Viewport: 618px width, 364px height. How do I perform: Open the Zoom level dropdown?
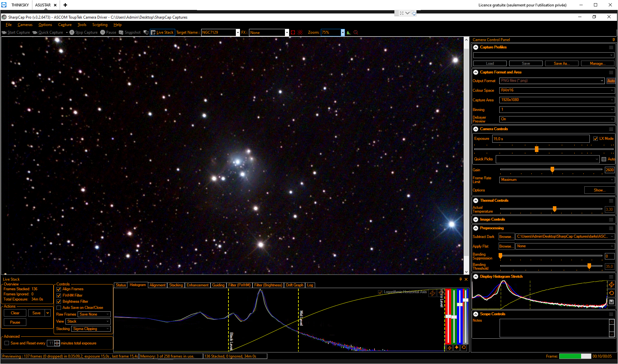pyautogui.click(x=343, y=32)
